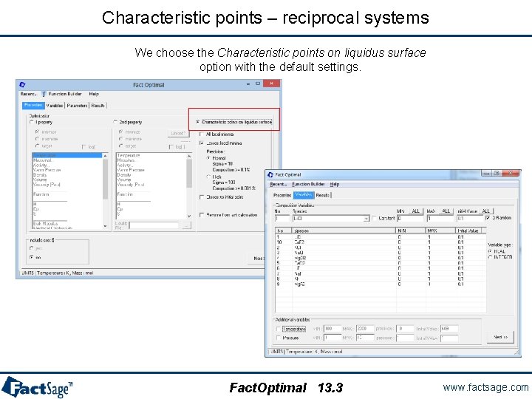532x399 pixels.
Task: Check the Remove from next calculation box
Action: coord(202,215)
